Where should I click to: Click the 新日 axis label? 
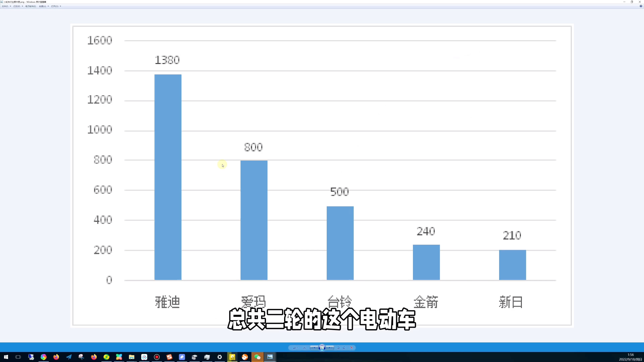click(511, 302)
